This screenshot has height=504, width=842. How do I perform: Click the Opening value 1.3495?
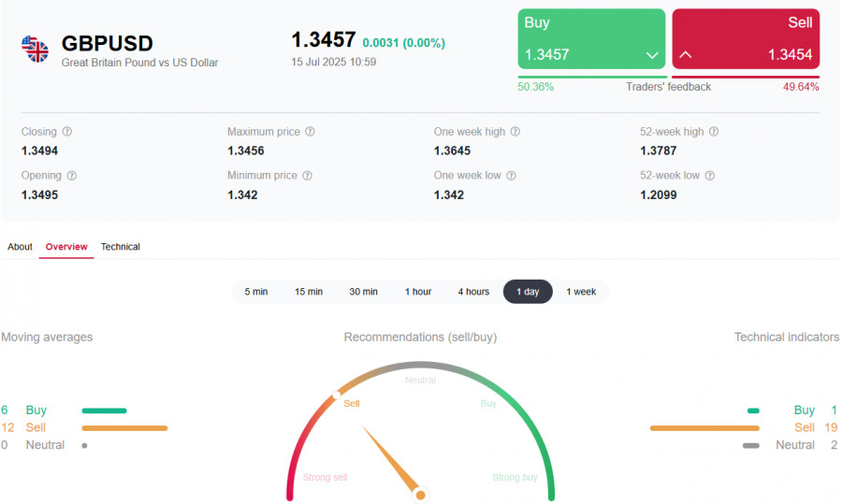pyautogui.click(x=39, y=194)
